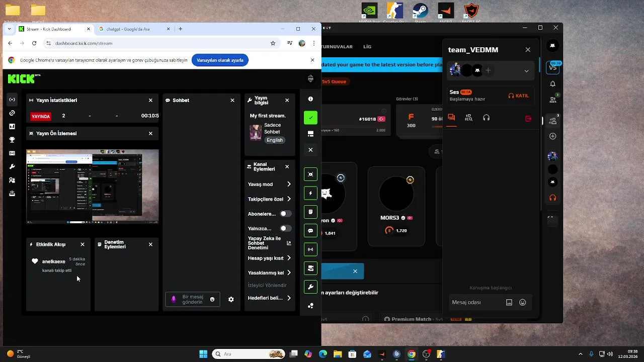
Task: Click the info icon in Kick right toolbar
Action: [x=310, y=99]
